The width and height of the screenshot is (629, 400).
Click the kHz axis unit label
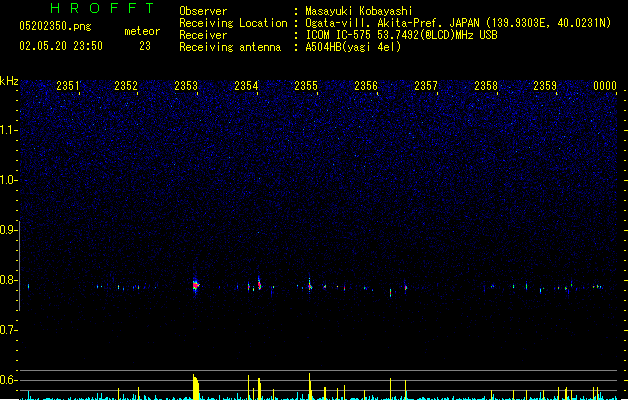9,81
